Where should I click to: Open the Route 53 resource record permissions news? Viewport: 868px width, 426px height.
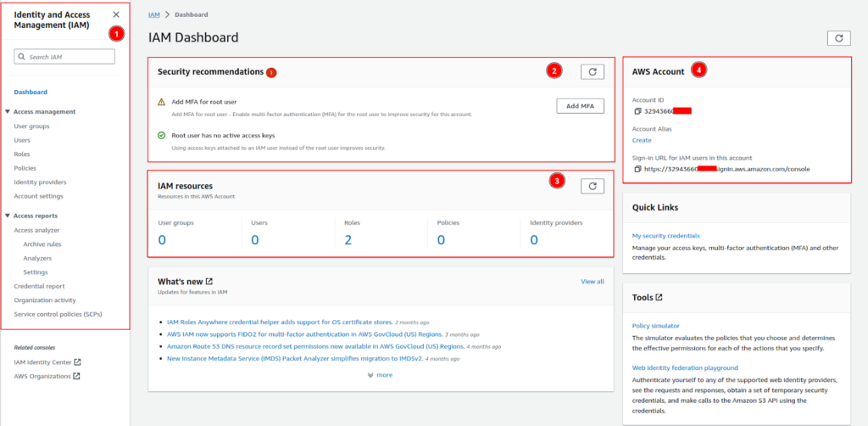click(315, 346)
